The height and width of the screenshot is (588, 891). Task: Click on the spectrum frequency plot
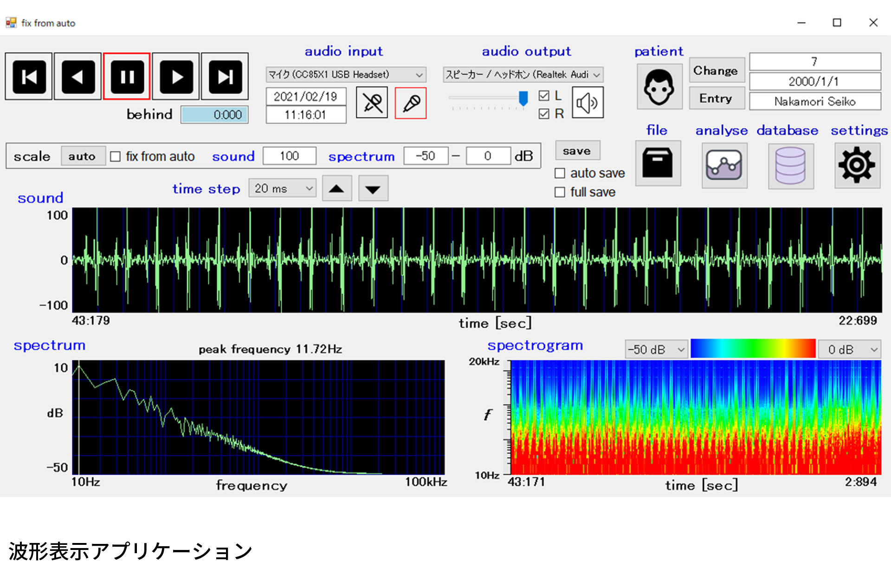(258, 417)
